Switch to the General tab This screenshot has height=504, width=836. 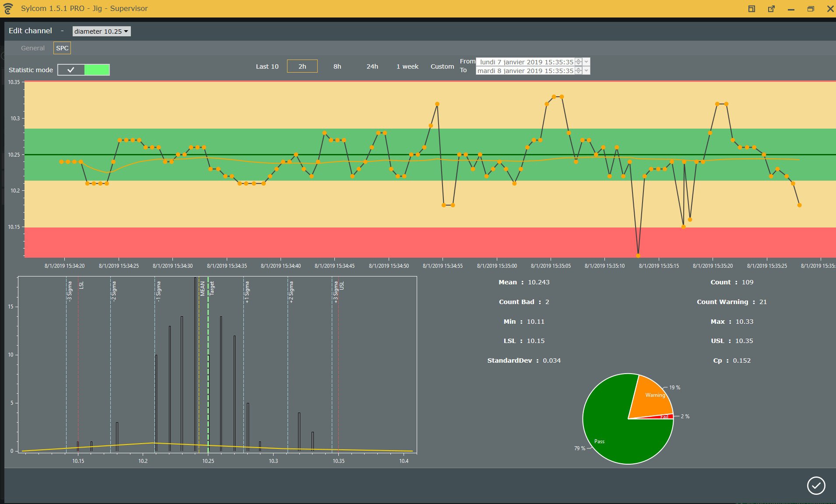[x=33, y=48]
